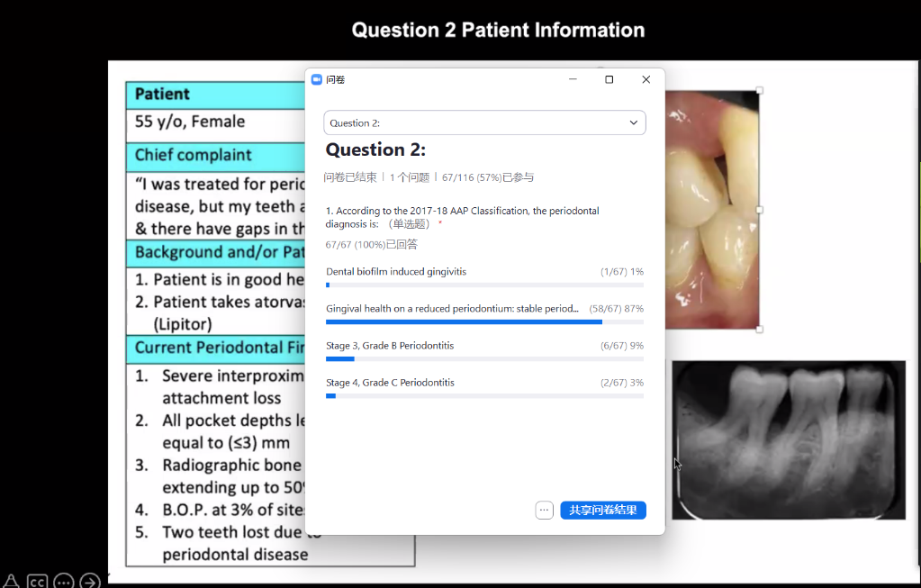
Task: Click Stage 4, Grade C Periodontitis result
Action: point(390,383)
